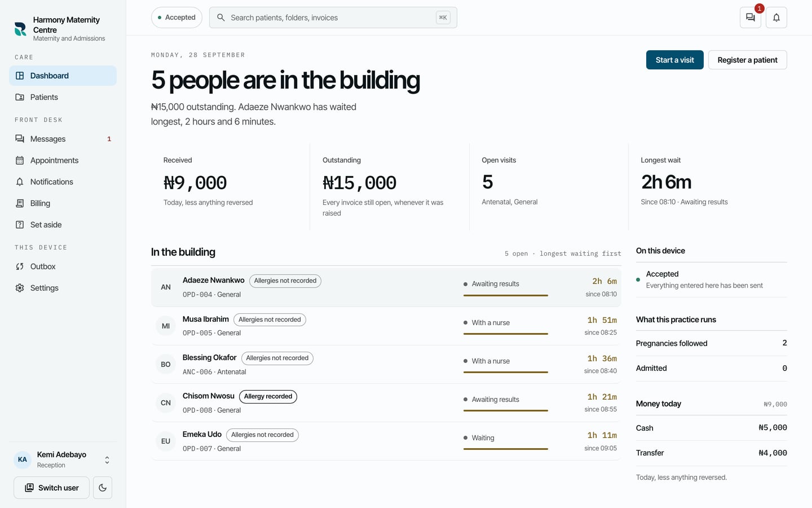The width and height of the screenshot is (812, 508).
Task: Click the BO avatar for Blessing Okafor
Action: coord(166,364)
